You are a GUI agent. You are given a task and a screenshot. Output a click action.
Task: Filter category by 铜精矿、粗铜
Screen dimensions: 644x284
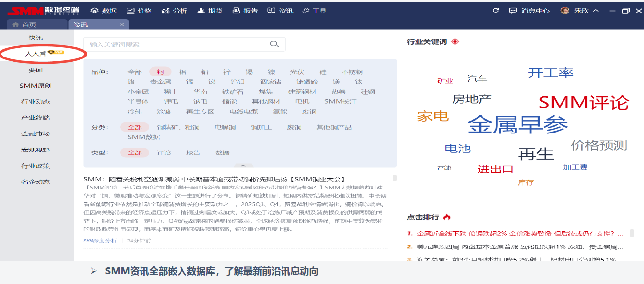coord(178,127)
